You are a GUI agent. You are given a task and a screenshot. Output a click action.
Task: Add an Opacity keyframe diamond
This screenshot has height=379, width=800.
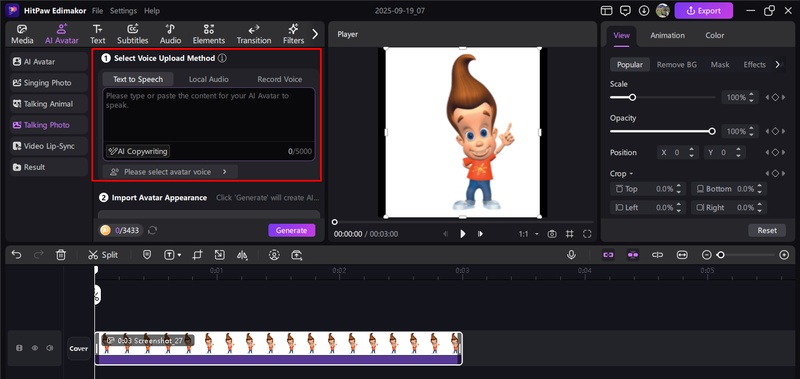pyautogui.click(x=775, y=131)
